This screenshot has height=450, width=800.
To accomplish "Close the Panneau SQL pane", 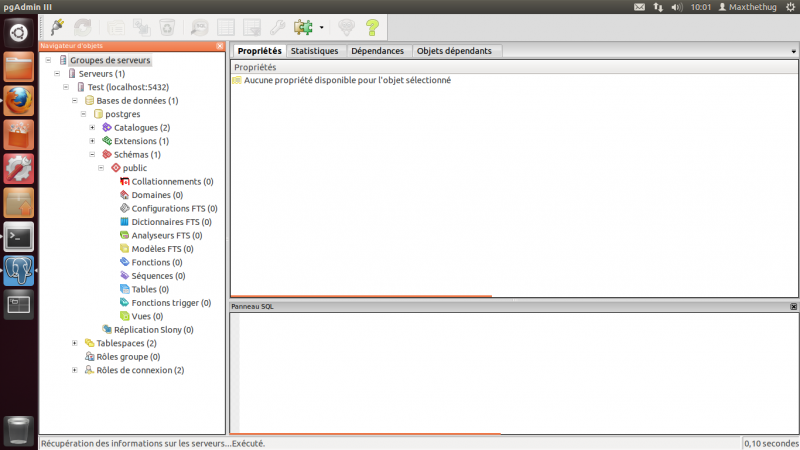I will 793,306.
